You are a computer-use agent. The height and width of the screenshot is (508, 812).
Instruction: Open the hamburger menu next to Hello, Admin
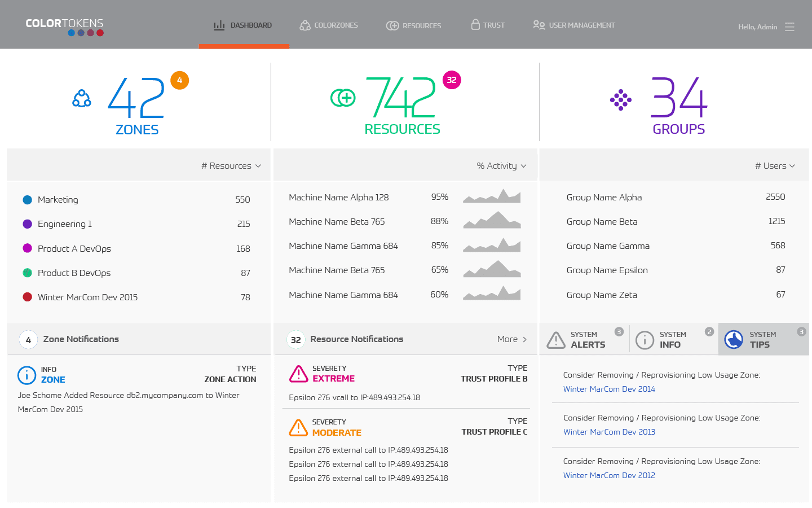789,27
